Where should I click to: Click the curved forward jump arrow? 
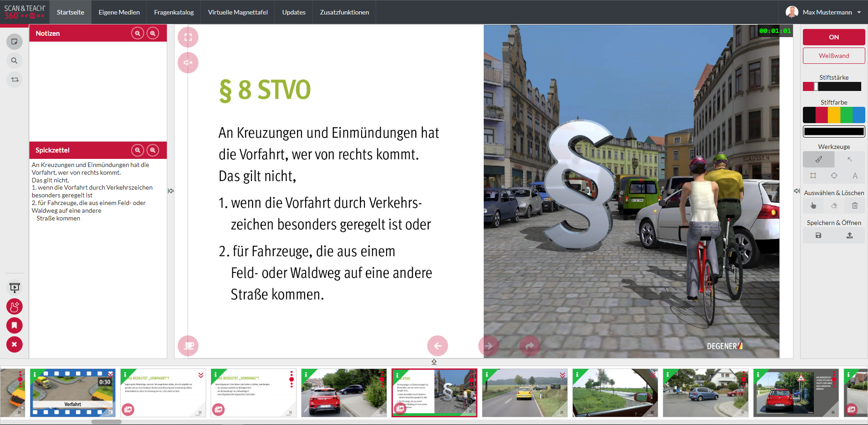tap(530, 346)
